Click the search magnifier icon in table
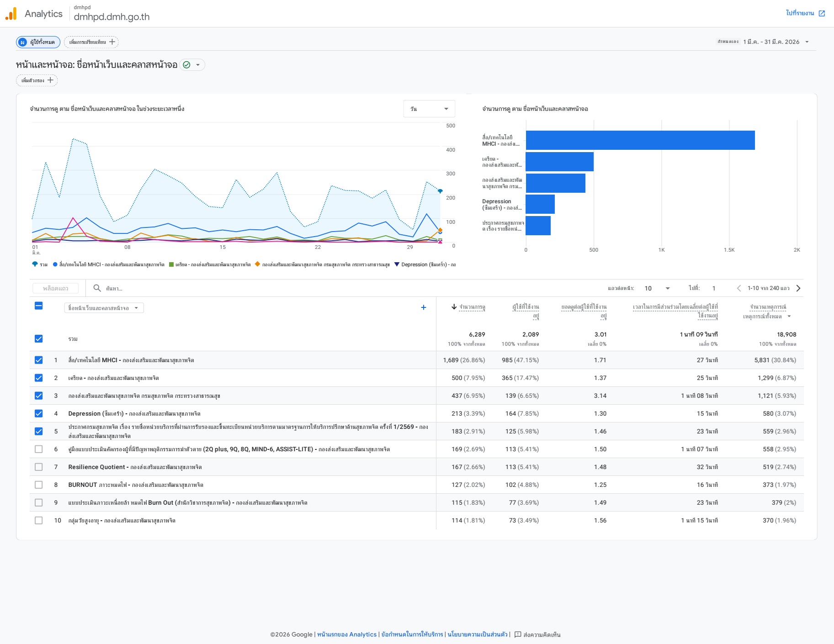Viewport: 834px width, 644px height. pos(97,288)
